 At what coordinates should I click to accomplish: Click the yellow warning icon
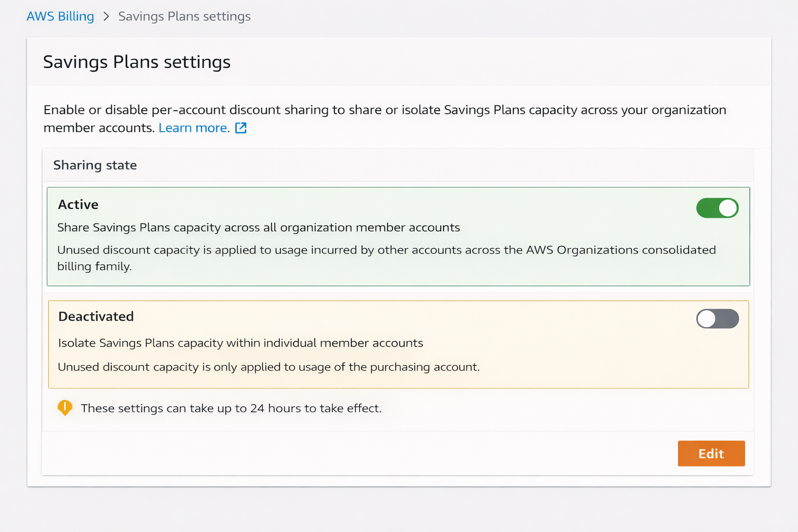65,408
